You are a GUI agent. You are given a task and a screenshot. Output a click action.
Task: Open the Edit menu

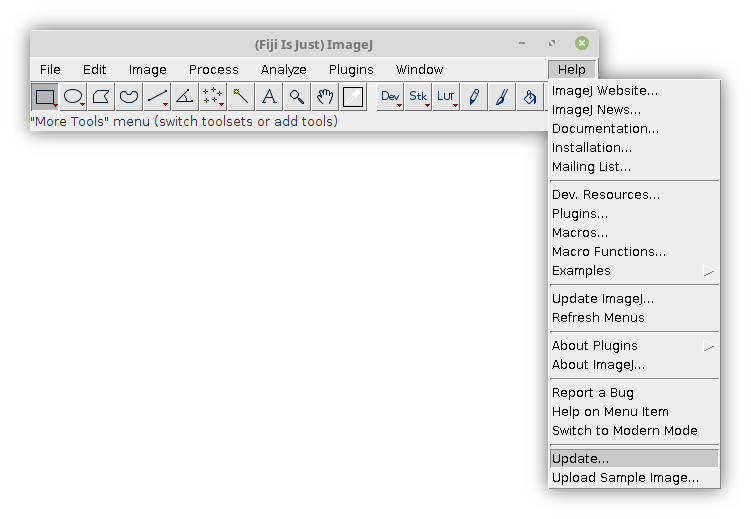click(x=94, y=69)
